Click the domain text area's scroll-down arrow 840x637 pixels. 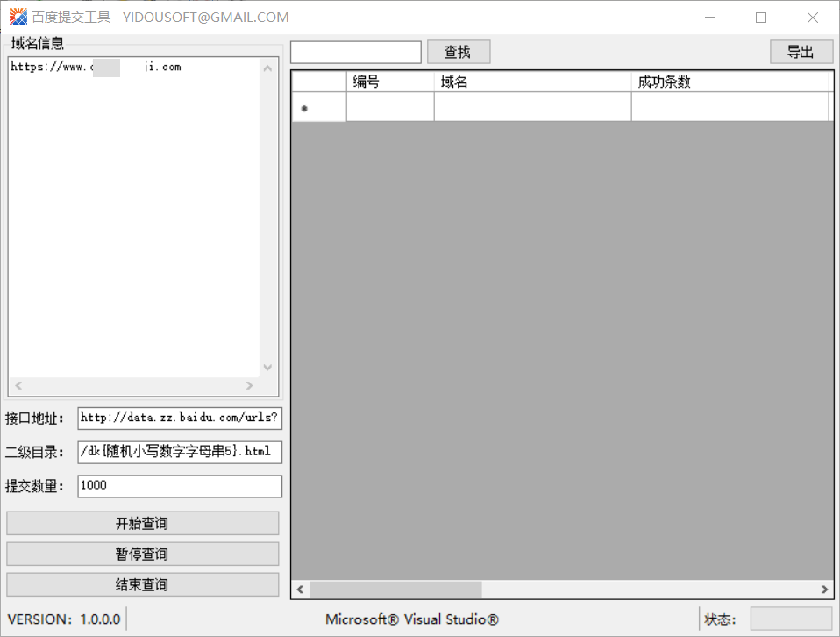pyautogui.click(x=267, y=368)
